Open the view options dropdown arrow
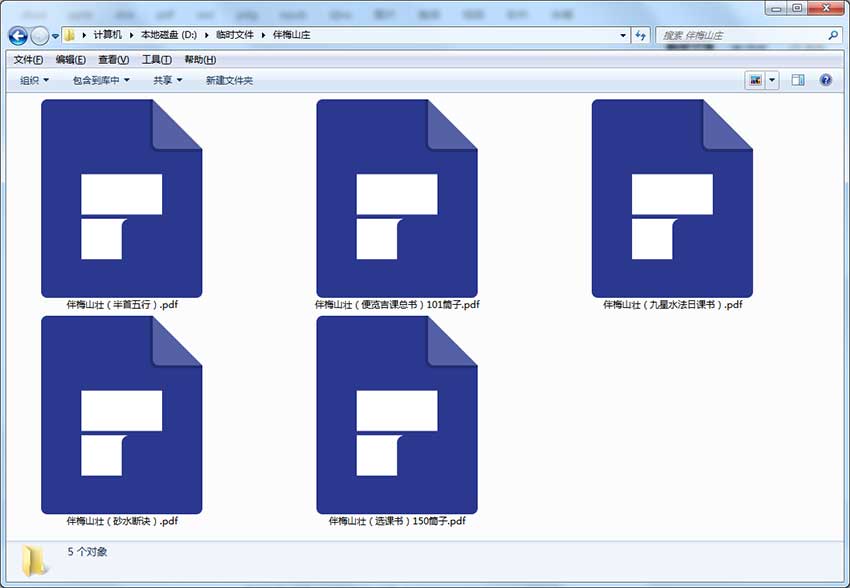 [x=772, y=81]
